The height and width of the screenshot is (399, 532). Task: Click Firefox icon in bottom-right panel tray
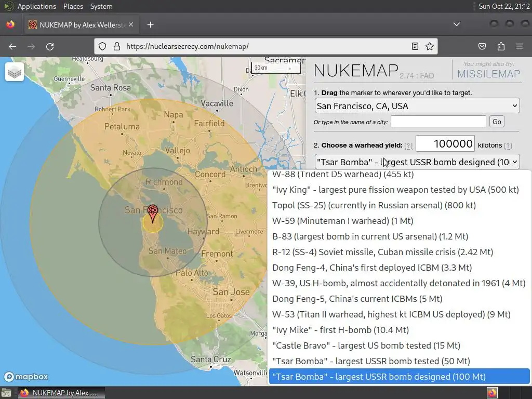(492, 393)
